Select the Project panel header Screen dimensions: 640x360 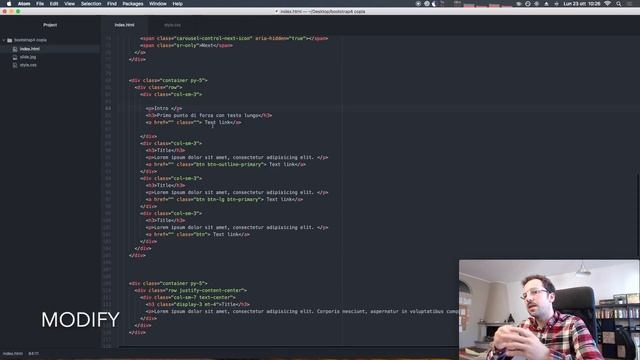tap(50, 25)
